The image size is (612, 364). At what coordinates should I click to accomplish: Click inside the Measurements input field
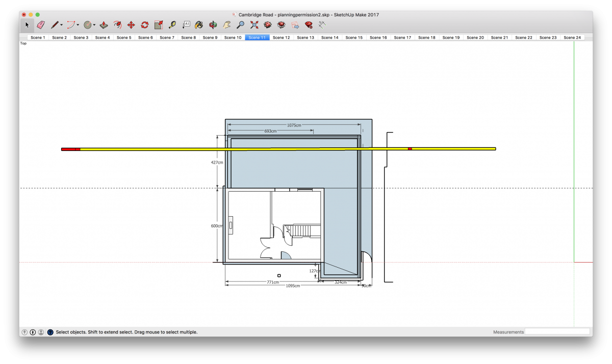558,331
